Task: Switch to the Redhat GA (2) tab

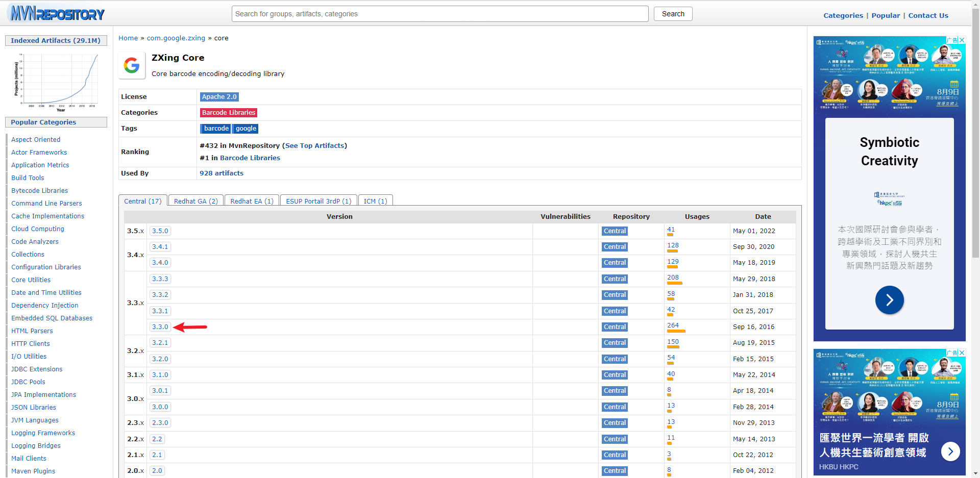Action: [196, 201]
